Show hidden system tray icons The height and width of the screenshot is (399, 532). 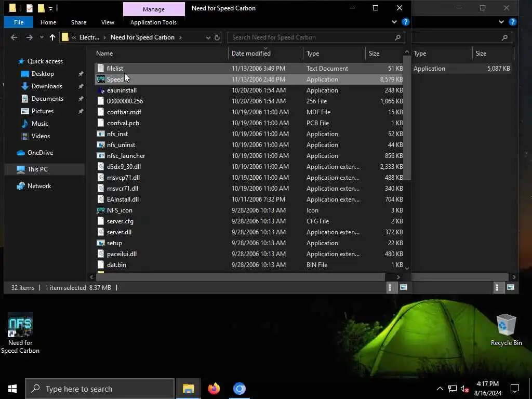440,389
